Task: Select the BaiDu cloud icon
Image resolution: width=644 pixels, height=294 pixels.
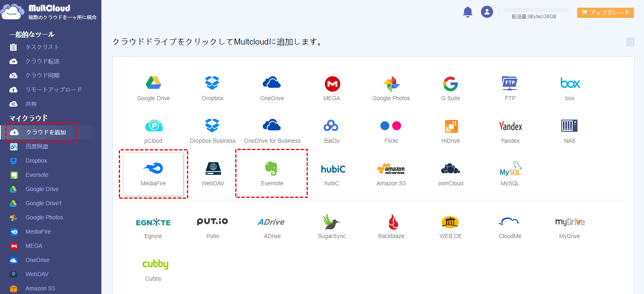Action: click(332, 131)
